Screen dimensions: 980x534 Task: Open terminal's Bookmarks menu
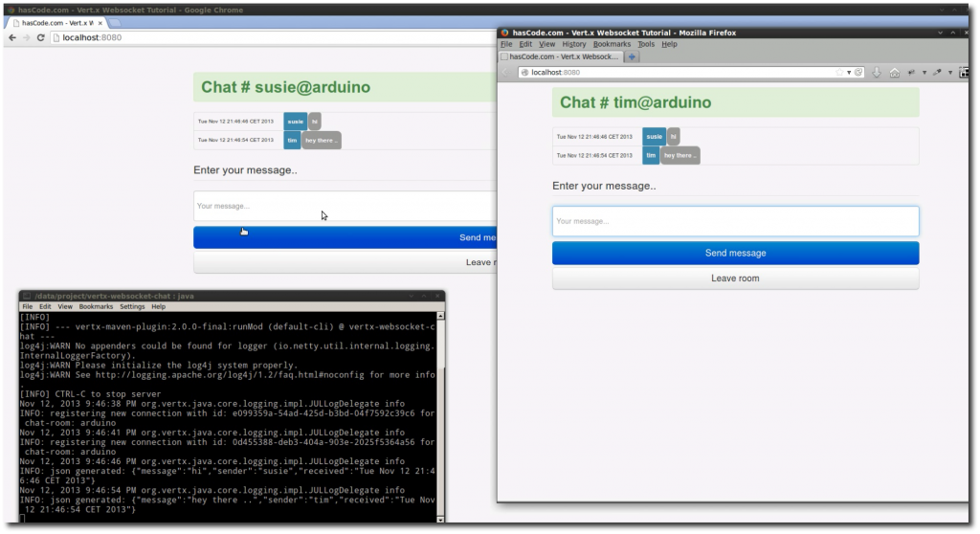coord(96,307)
